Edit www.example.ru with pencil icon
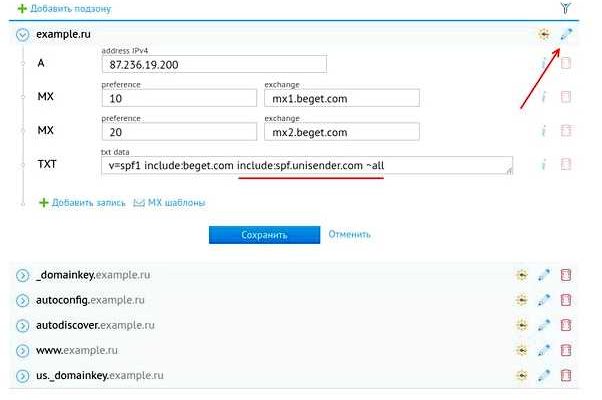 tap(544, 350)
